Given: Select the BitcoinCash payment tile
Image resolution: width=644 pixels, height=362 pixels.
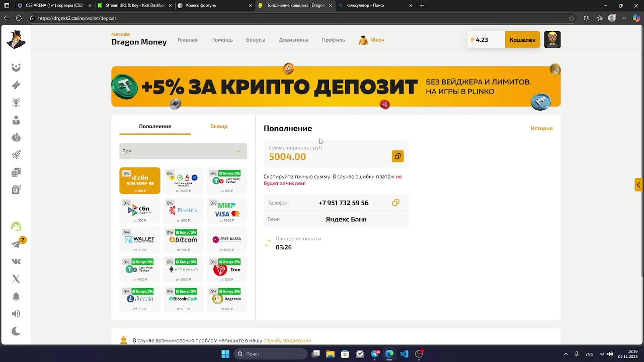Looking at the screenshot, I should coord(183,299).
